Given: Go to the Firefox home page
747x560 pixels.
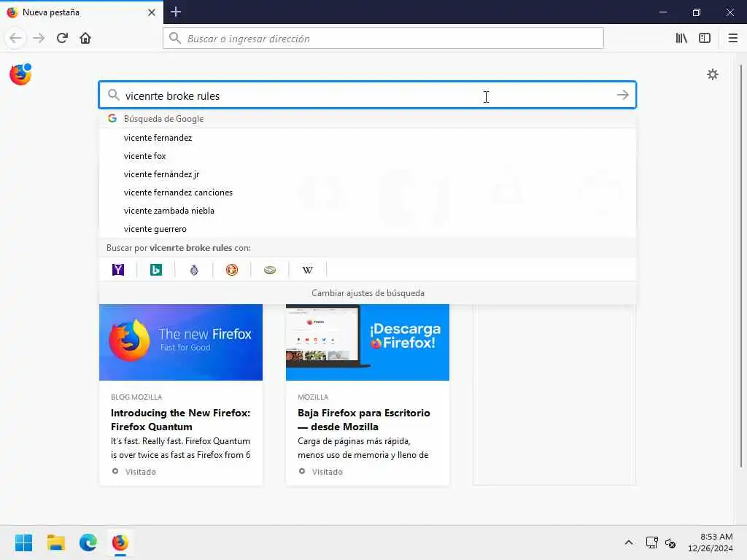Looking at the screenshot, I should pyautogui.click(x=85, y=38).
